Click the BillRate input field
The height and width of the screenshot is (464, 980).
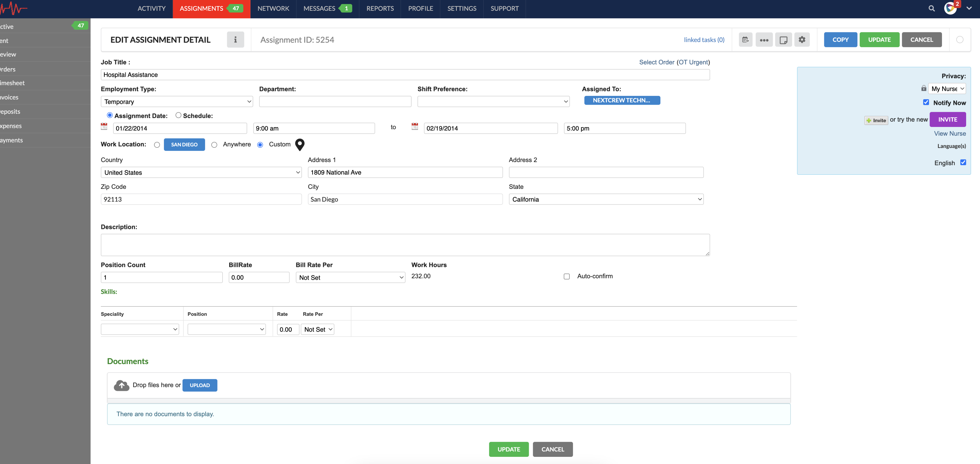259,277
